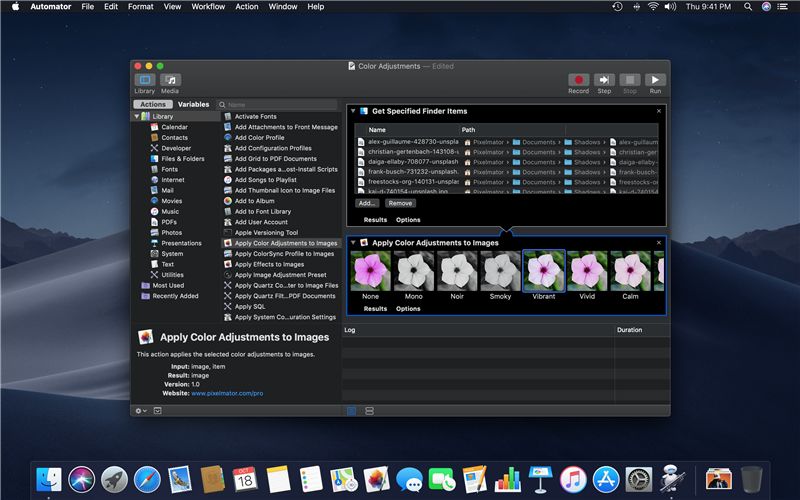Show the Media browser
This screenshot has width=800, height=500.
170,80
